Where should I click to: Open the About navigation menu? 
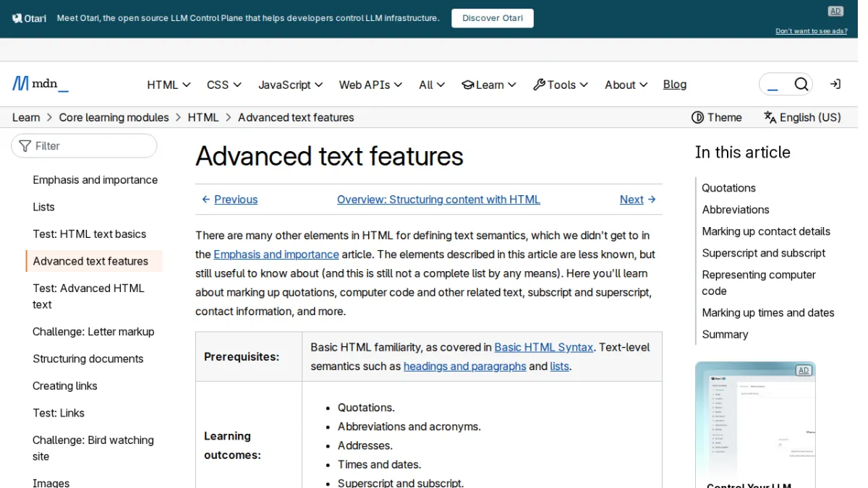click(x=626, y=85)
